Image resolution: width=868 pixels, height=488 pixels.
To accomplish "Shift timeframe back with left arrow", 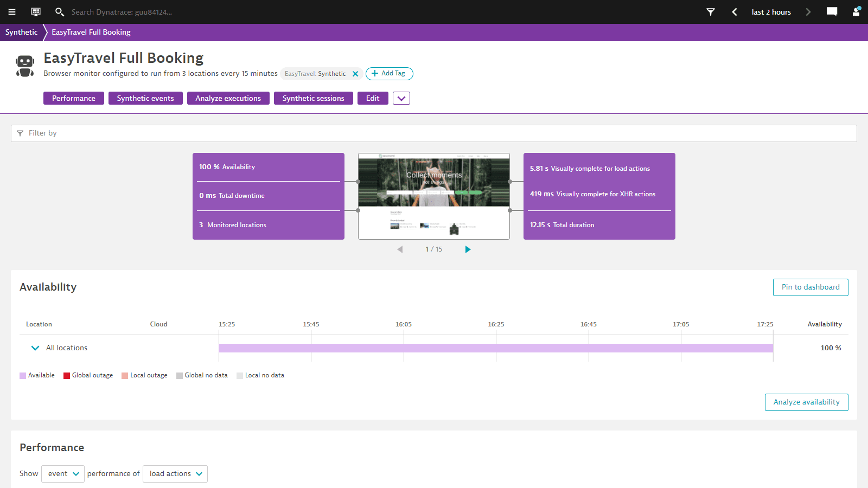I will 735,12.
